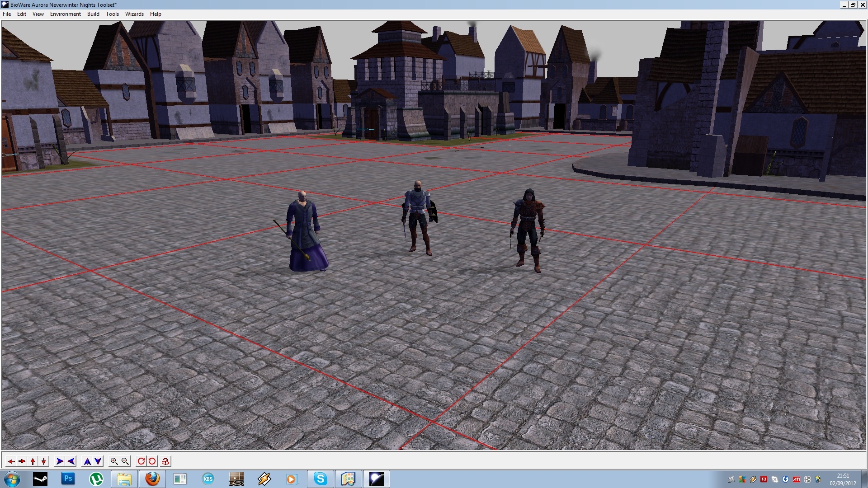Click the red spin-around-axis icon
The image size is (868, 488).
point(165,461)
